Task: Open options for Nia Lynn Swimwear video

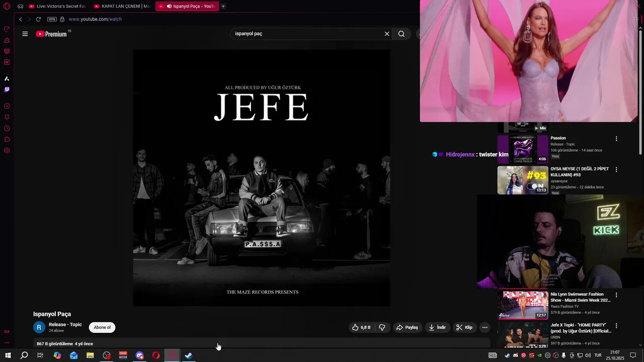Action: tap(616, 295)
